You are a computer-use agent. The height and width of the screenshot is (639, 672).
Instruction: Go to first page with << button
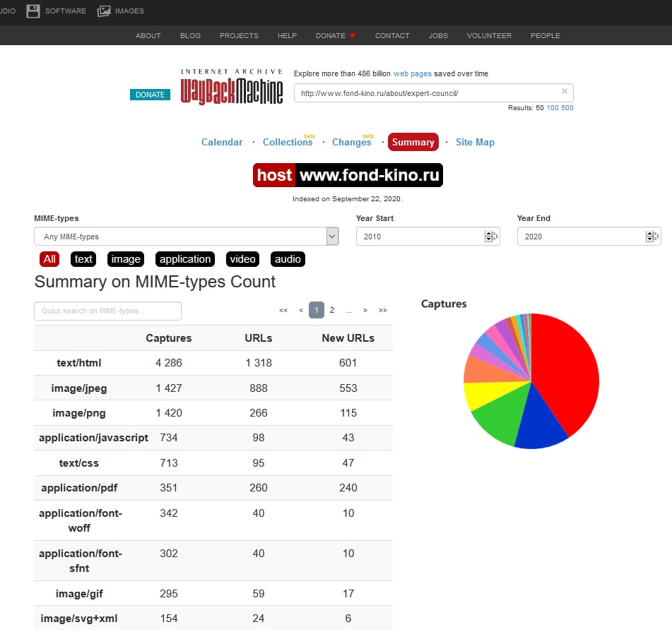(x=283, y=310)
